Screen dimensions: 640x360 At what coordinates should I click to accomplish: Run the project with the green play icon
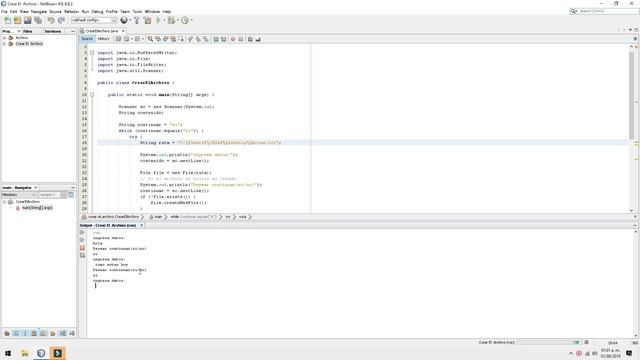[158, 20]
